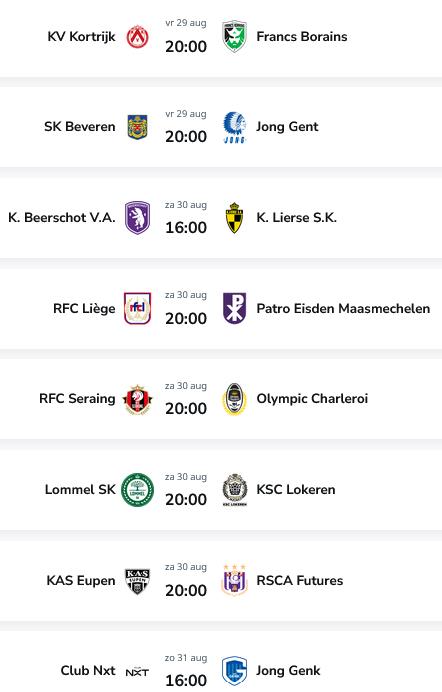The width and height of the screenshot is (442, 692).
Task: Click the green Lommel SK logo
Action: coord(138,490)
